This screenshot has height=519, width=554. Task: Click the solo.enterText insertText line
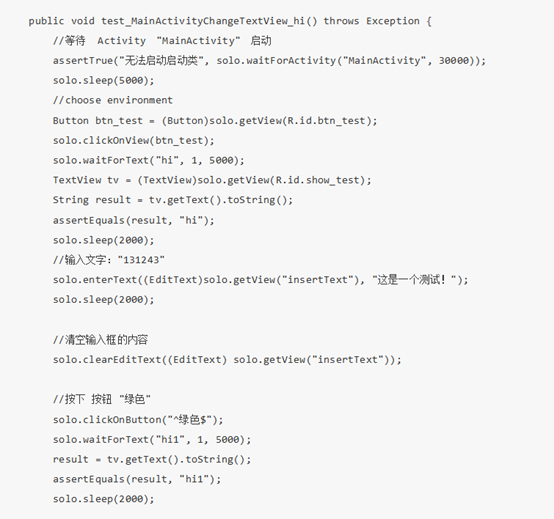click(x=260, y=280)
